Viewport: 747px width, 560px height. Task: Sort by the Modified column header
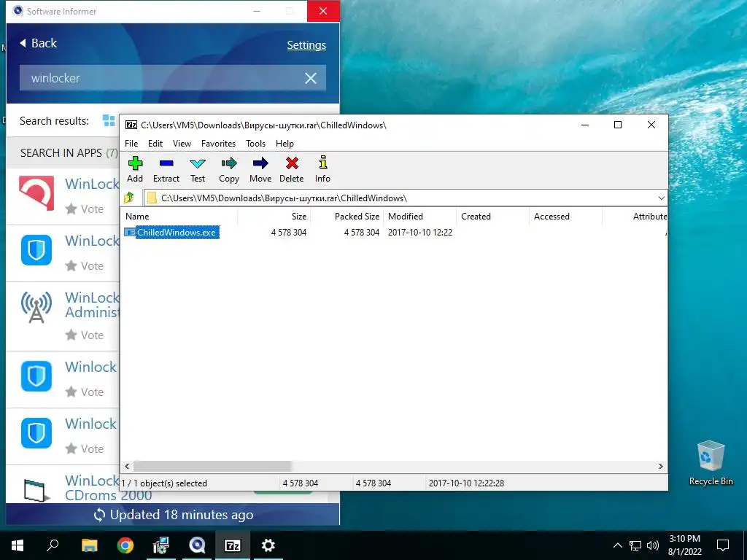tap(420, 216)
